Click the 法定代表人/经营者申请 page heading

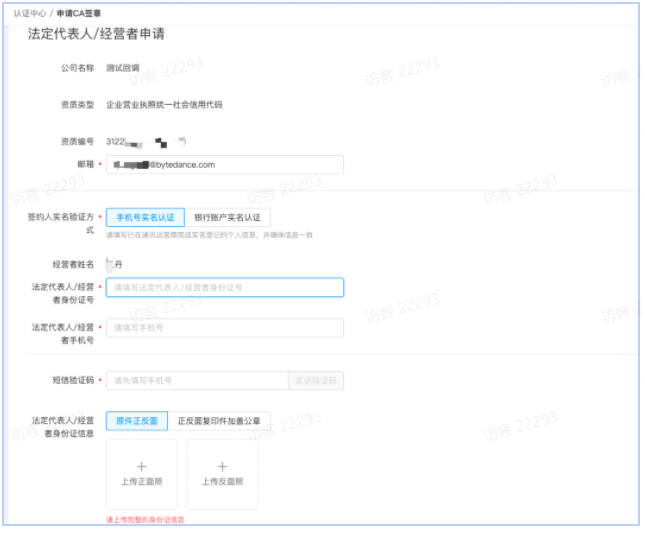(96, 34)
